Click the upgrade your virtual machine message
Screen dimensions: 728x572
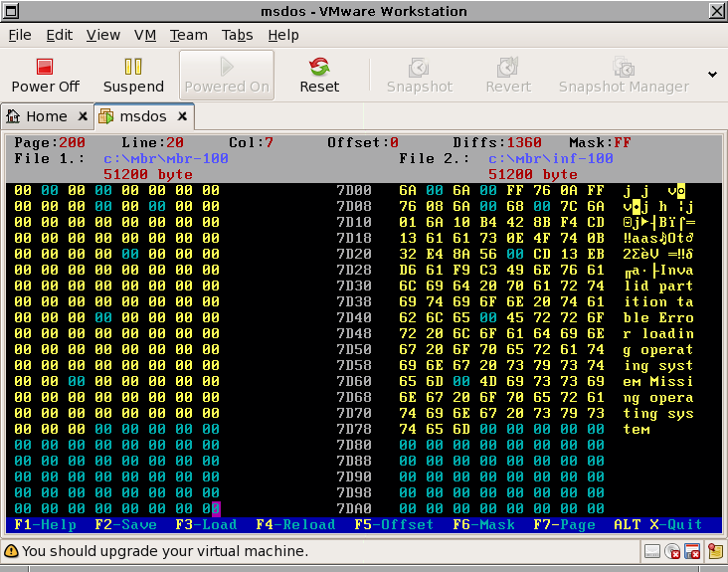[x=165, y=551]
